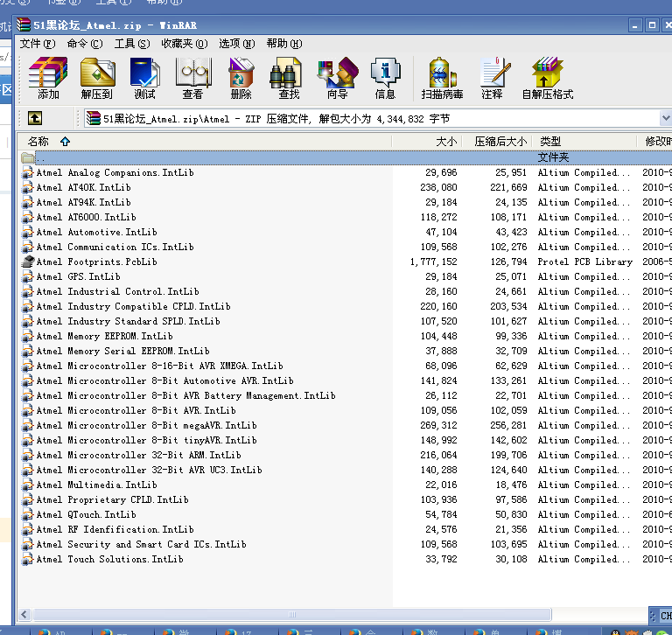
Task: Open the 文件(F) menu
Action: point(38,43)
